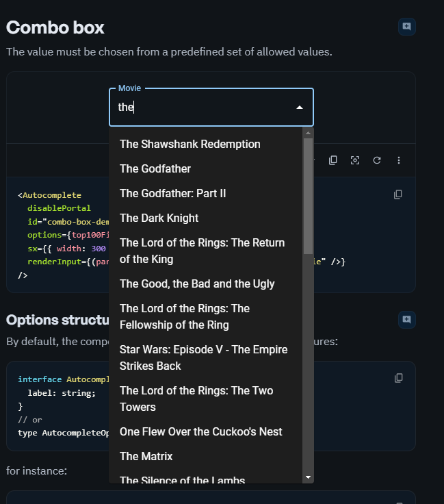The width and height of the screenshot is (444, 504).
Task: Open the three-dot more options menu
Action: click(x=399, y=160)
